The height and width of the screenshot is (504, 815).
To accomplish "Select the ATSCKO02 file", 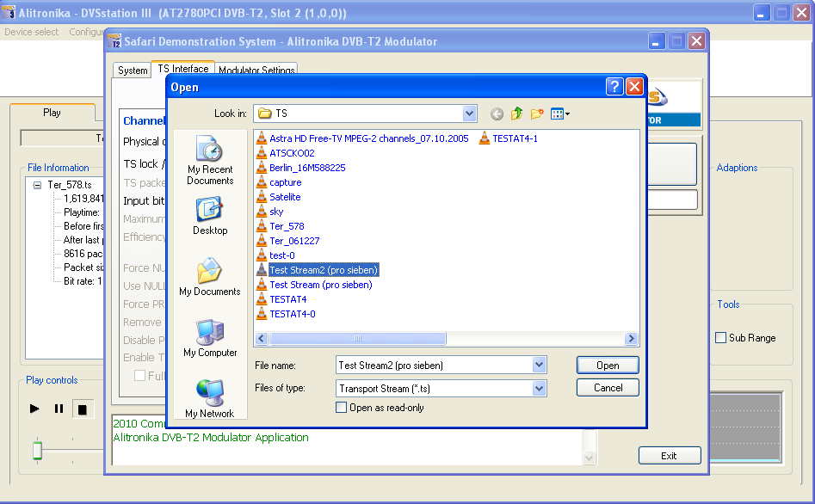I will point(286,153).
